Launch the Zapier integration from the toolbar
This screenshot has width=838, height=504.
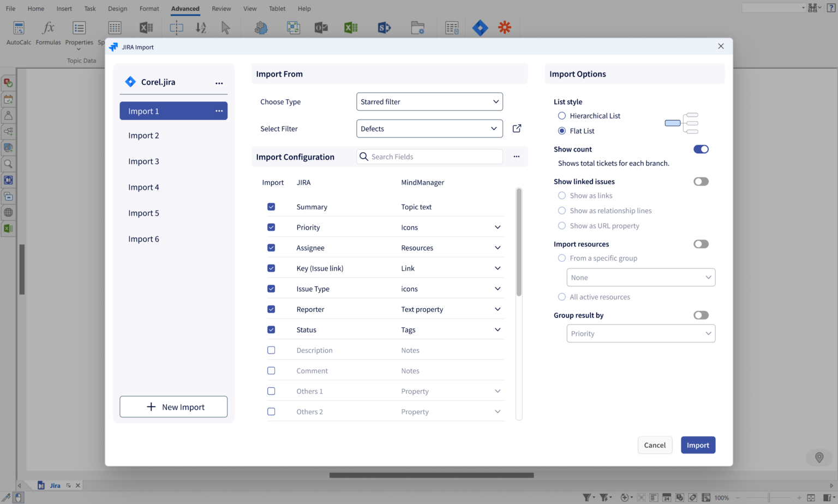click(x=505, y=27)
